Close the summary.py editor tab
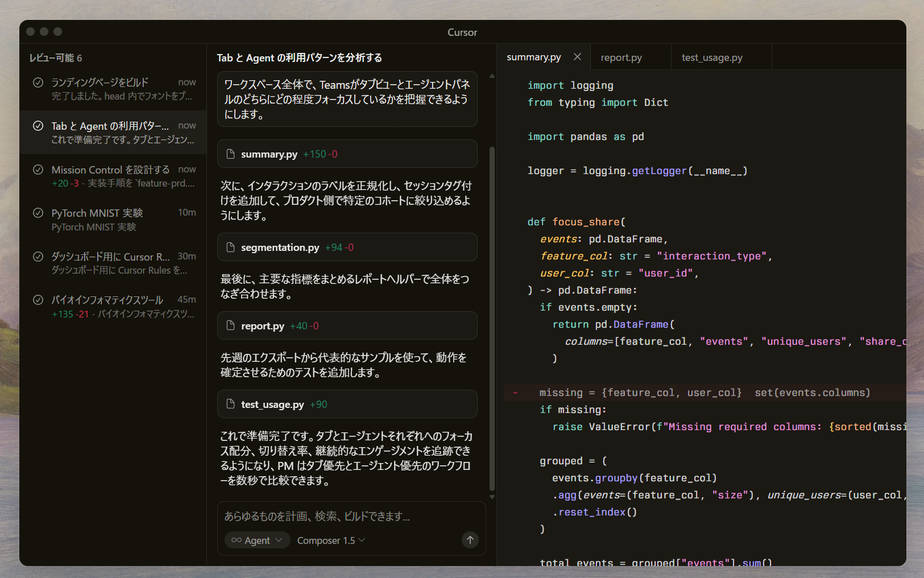Viewport: 924px width, 578px height. click(x=577, y=57)
